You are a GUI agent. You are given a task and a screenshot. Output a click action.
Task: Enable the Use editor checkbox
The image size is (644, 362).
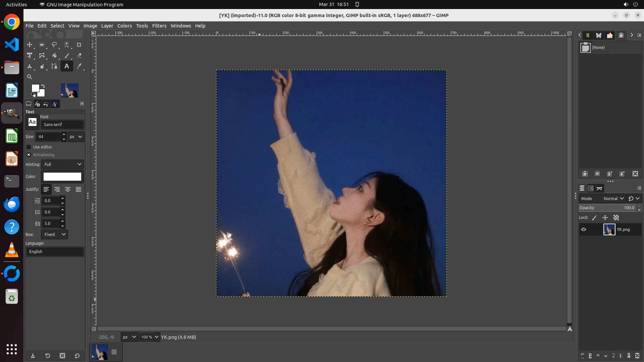[x=29, y=147]
